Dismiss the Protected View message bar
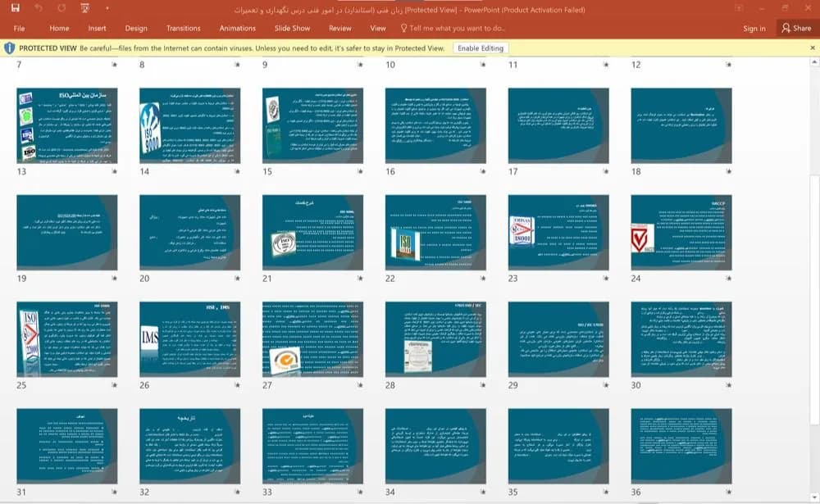The image size is (820, 504). (x=812, y=48)
